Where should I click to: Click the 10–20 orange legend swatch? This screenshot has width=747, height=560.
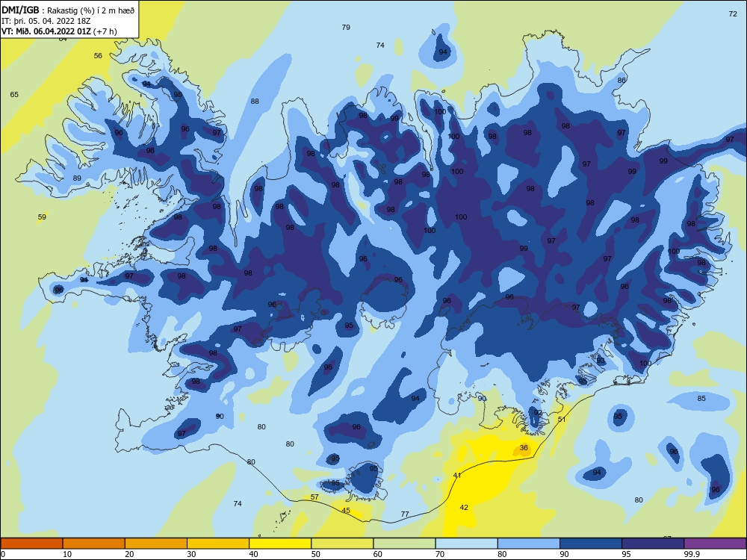pos(94,544)
